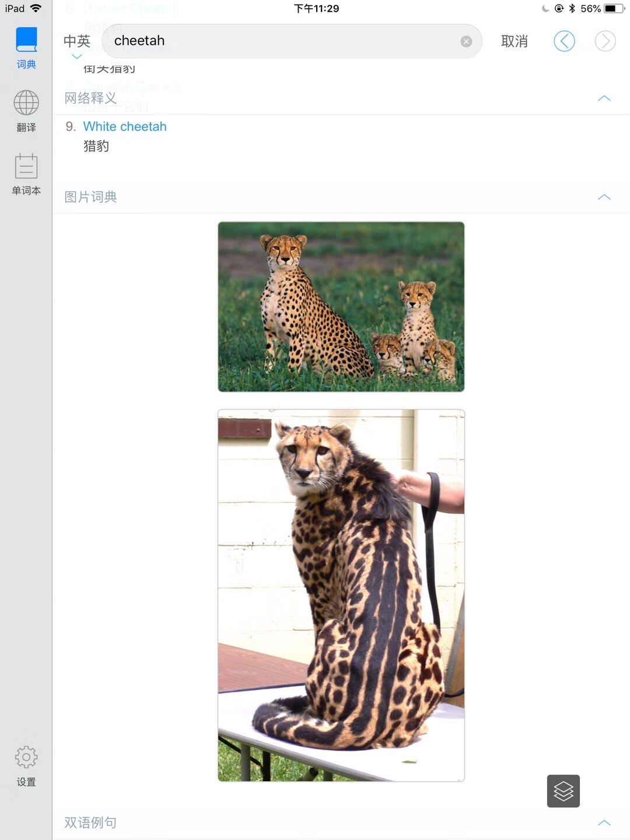Tap the Bluetooth status icon
The height and width of the screenshot is (840, 630).
click(x=572, y=8)
